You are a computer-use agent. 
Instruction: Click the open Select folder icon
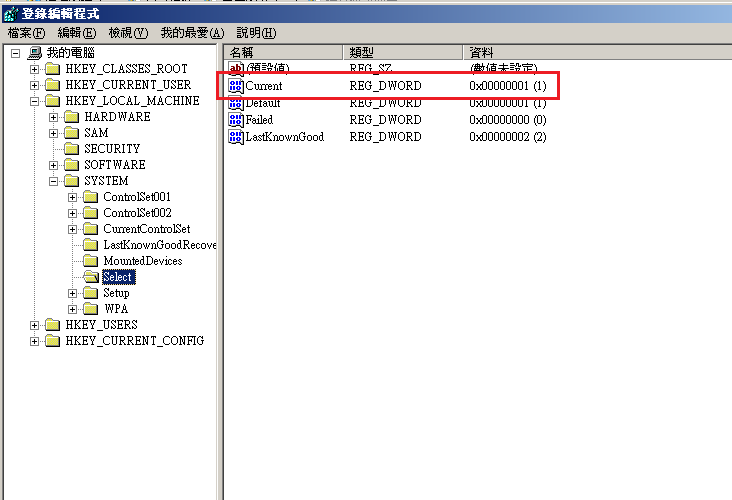point(91,277)
